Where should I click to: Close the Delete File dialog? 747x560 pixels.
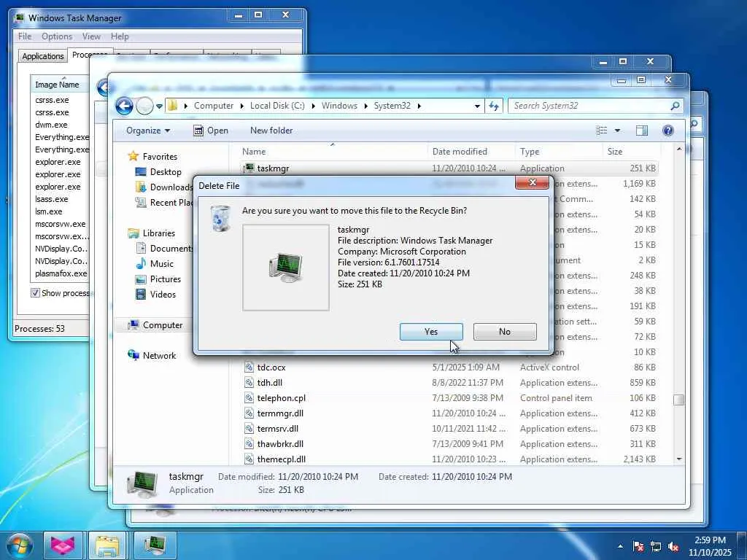coord(532,182)
